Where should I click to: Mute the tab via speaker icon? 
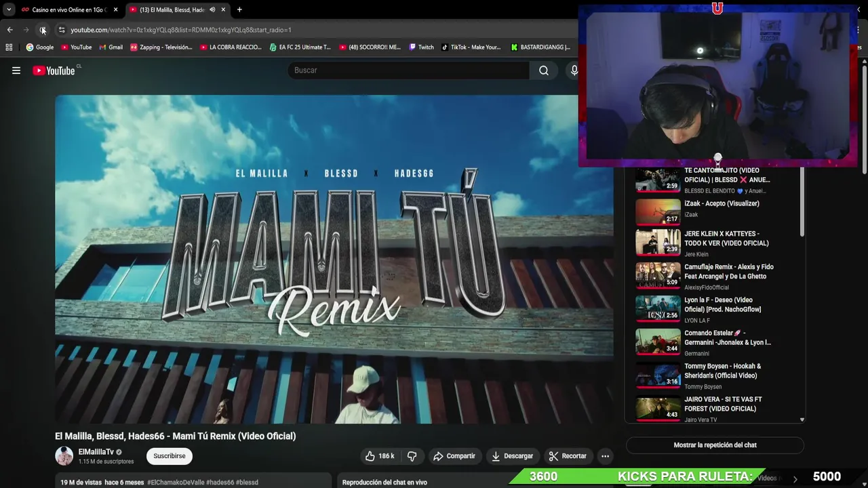click(212, 9)
